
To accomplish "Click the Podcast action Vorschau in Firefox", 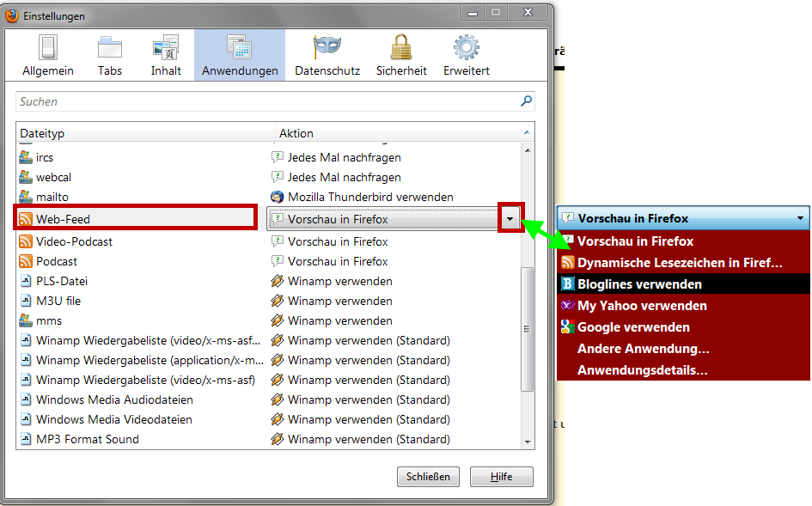I will coord(338,261).
